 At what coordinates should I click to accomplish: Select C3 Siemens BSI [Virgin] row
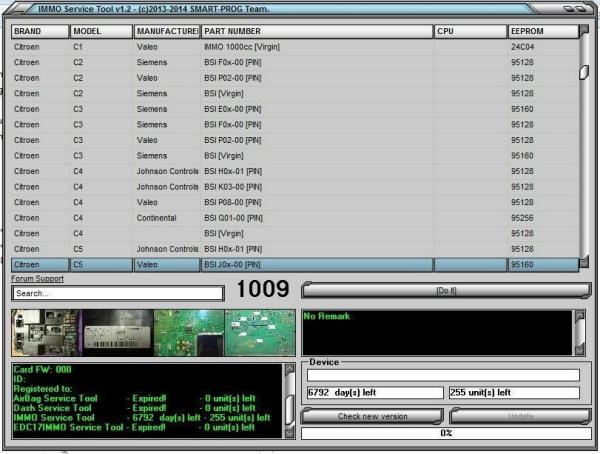[295, 156]
